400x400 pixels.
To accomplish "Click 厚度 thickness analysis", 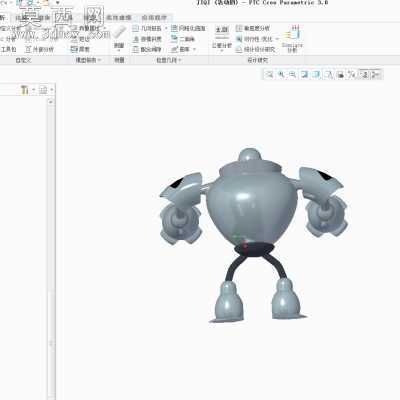I will (80, 49).
